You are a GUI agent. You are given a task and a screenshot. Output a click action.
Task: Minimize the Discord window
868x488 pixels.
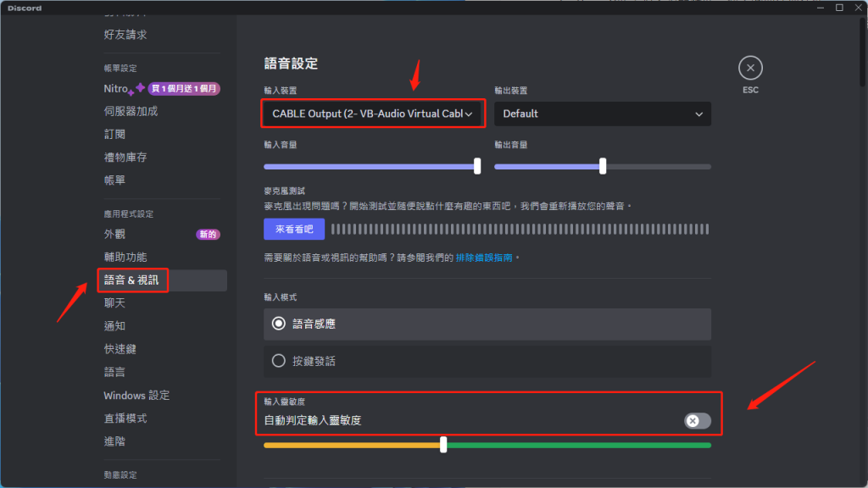pos(821,8)
